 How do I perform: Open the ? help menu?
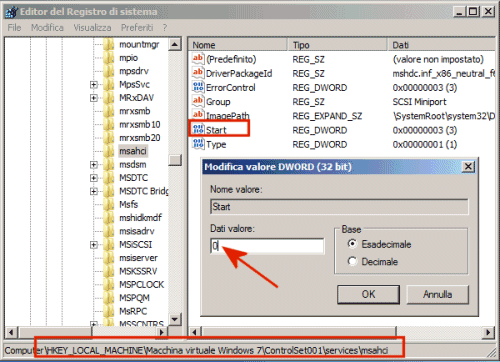[165, 27]
